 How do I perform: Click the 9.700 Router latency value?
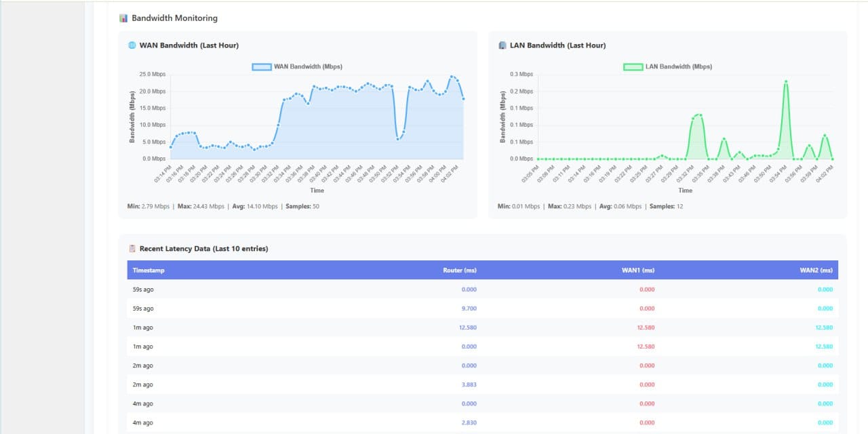coord(469,309)
